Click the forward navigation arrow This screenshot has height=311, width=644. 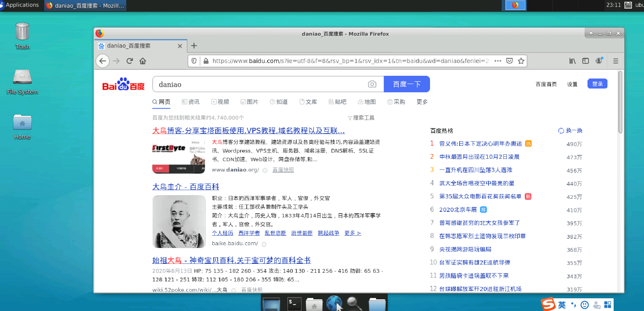coord(116,61)
